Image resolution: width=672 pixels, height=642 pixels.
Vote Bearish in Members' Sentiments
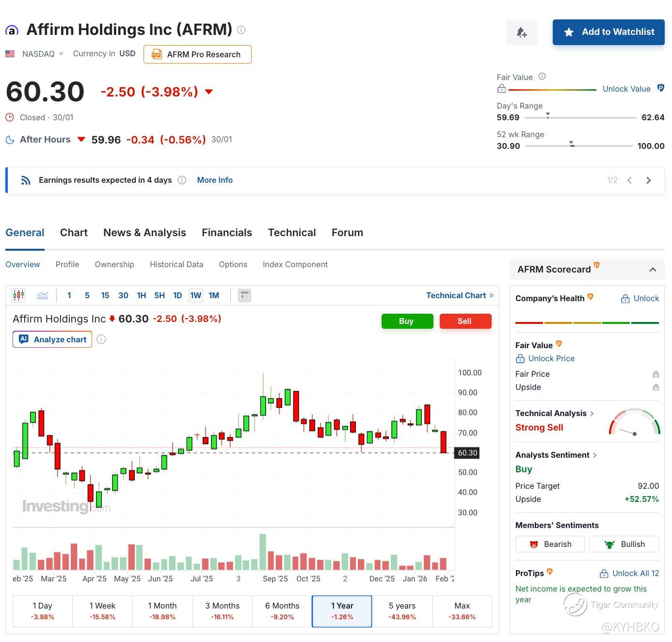(x=550, y=544)
